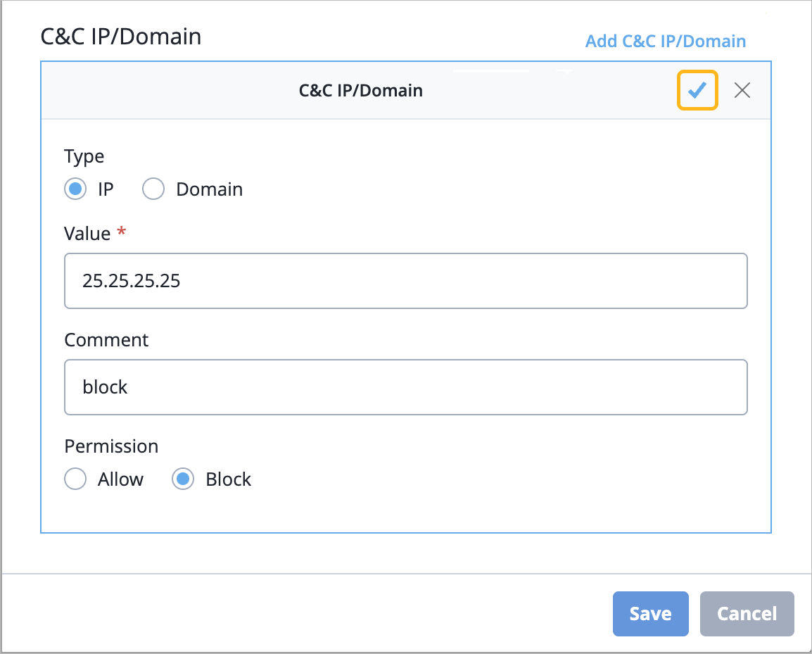Discard the entry with the X icon

tap(742, 90)
